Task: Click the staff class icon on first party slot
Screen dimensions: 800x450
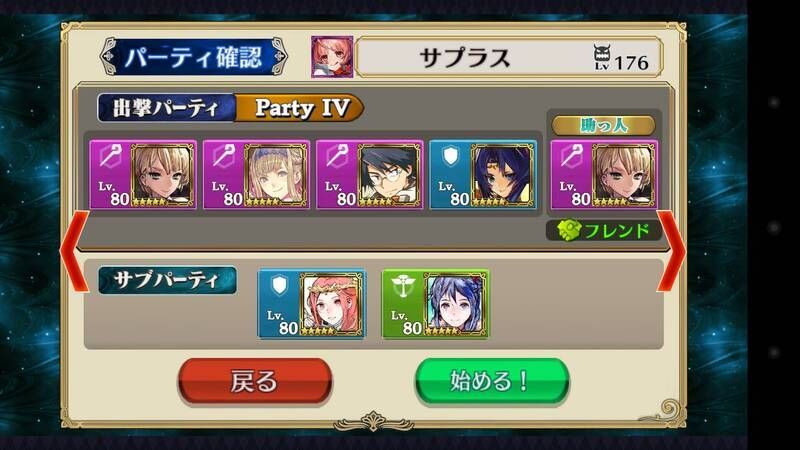Action: coord(111,157)
